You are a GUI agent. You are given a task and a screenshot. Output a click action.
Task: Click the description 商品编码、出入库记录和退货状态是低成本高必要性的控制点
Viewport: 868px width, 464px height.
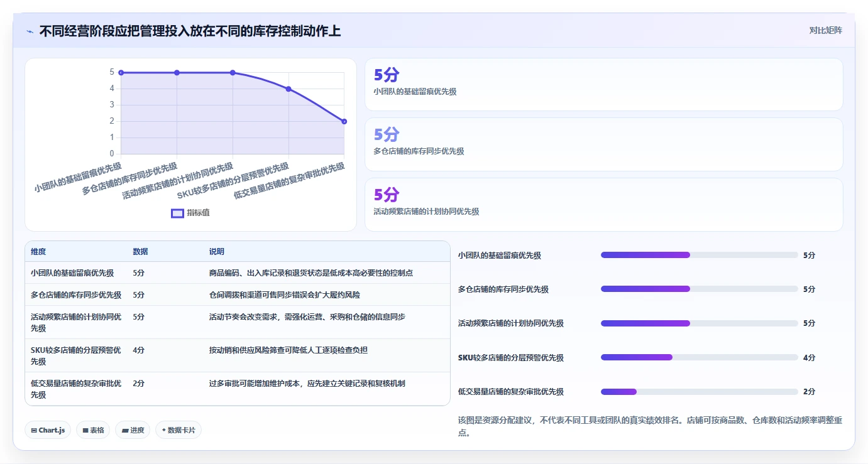click(x=311, y=273)
